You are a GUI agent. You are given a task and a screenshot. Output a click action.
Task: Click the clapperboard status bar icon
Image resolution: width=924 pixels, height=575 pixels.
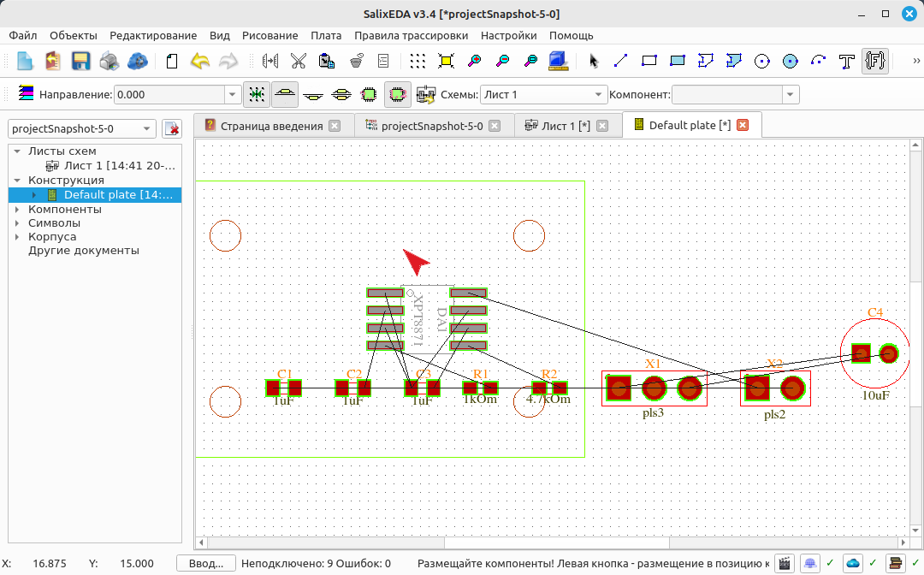tap(785, 564)
